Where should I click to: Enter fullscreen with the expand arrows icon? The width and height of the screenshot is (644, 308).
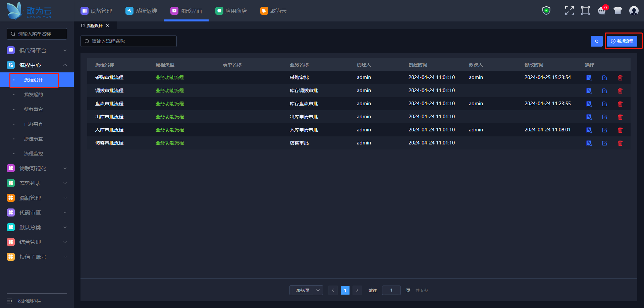[x=569, y=11]
